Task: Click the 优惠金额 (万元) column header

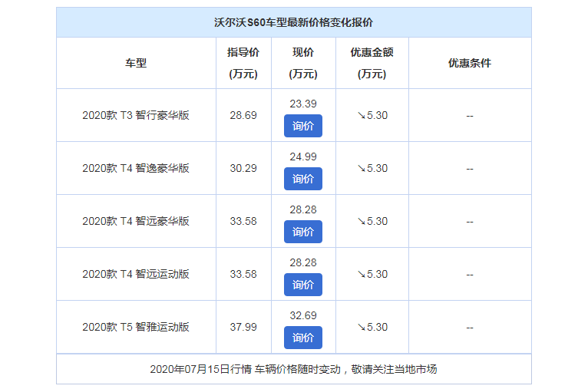Action: point(372,63)
